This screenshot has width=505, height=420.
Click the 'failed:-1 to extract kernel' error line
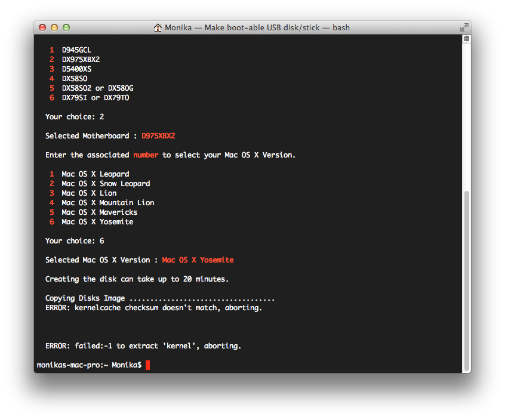143,346
